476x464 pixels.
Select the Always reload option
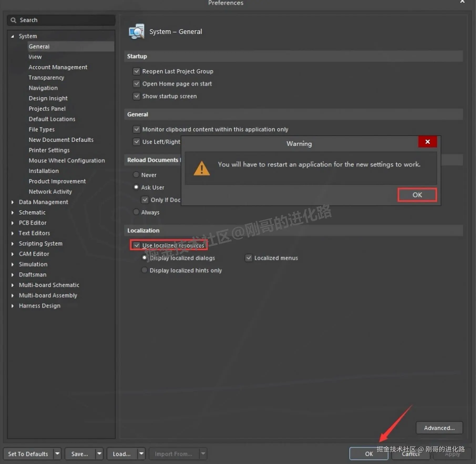136,212
